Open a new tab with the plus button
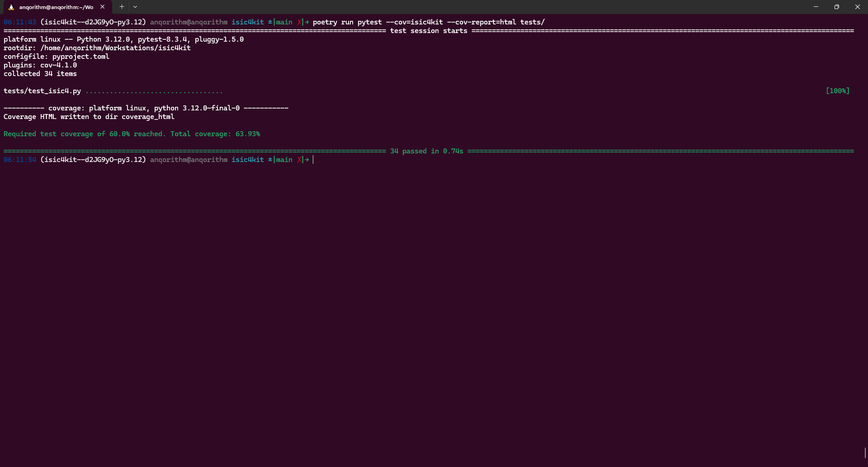The height and width of the screenshot is (467, 868). 122,7
